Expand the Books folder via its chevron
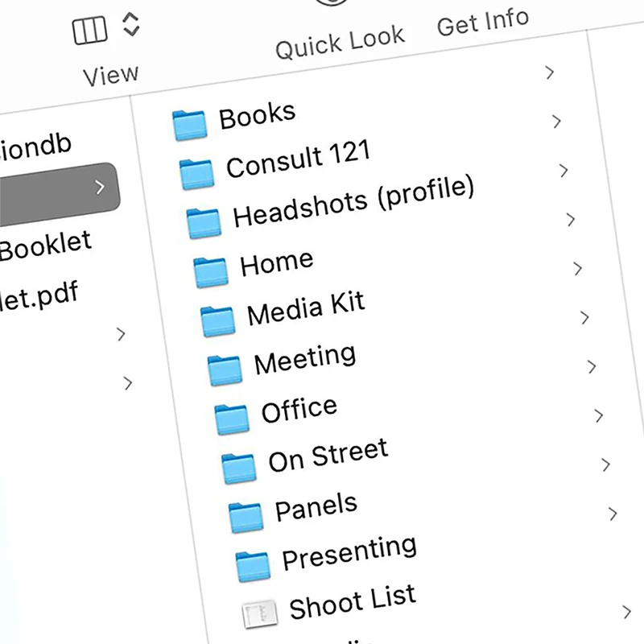The height and width of the screenshot is (644, 644). 556,122
